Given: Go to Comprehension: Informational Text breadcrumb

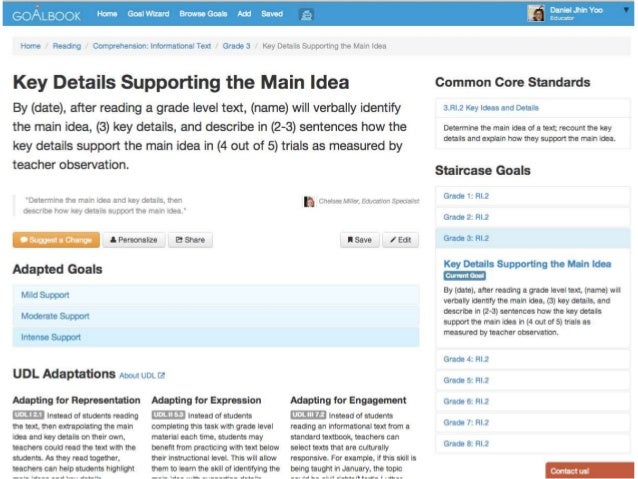Looking at the screenshot, I should tap(152, 46).
